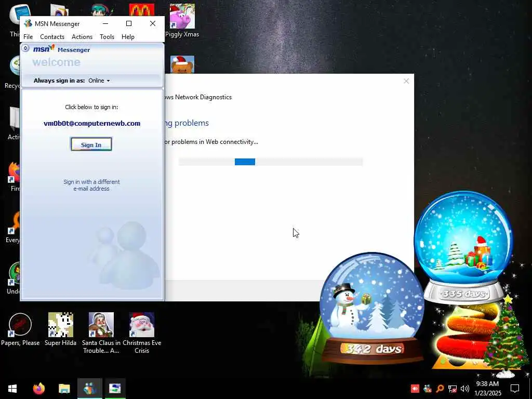Click the Sign In button
This screenshot has width=532, height=399.
91,144
